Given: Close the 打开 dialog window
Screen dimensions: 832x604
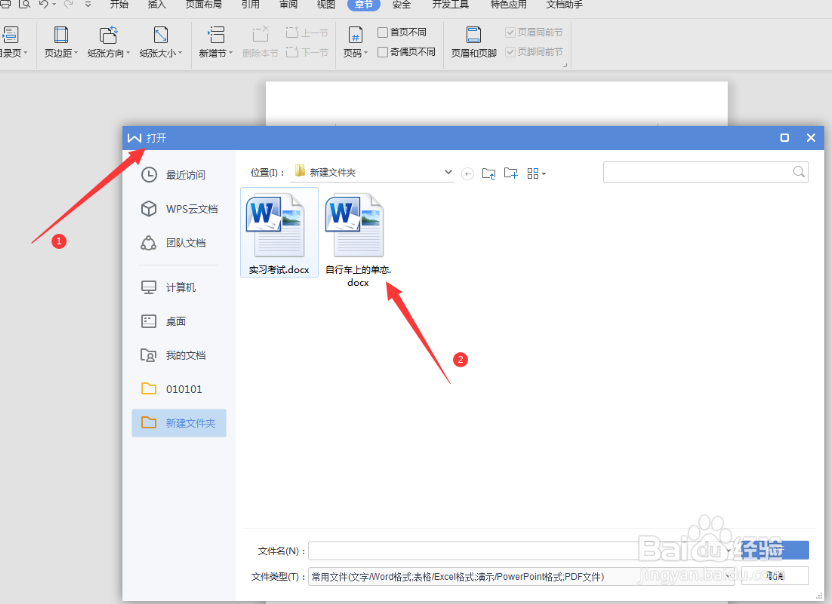Looking at the screenshot, I should coord(811,138).
